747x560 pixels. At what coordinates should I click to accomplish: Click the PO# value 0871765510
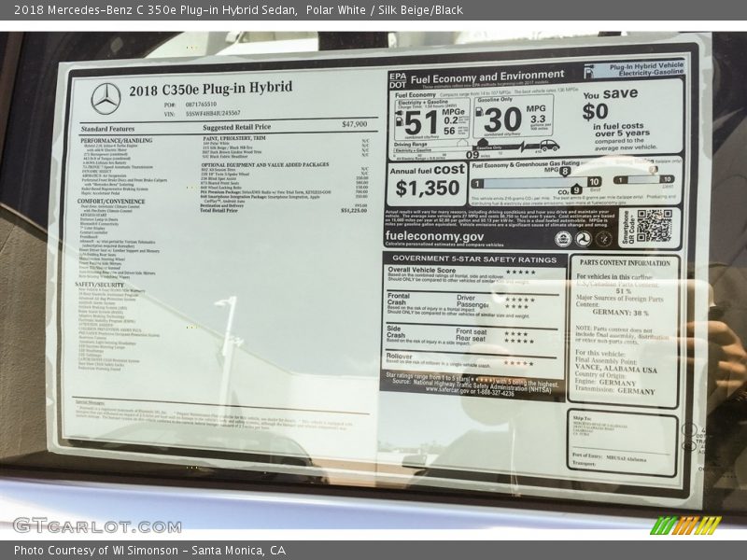(x=201, y=104)
